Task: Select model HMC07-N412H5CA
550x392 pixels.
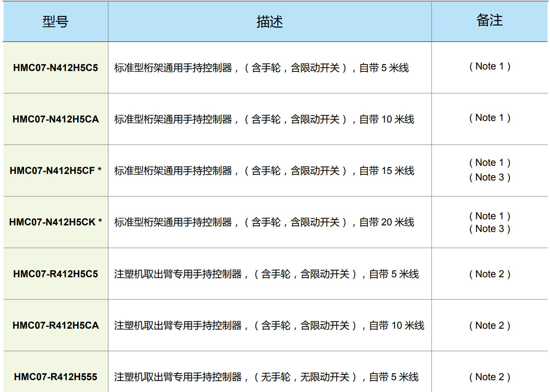Action: click(55, 119)
